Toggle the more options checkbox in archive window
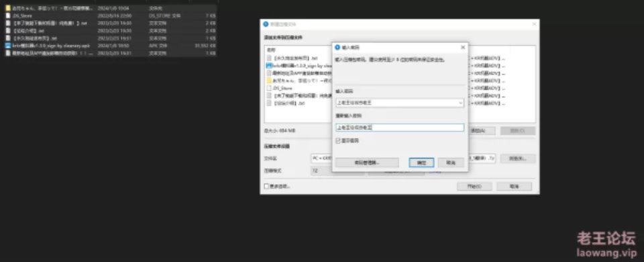The image size is (644, 262). point(266,186)
